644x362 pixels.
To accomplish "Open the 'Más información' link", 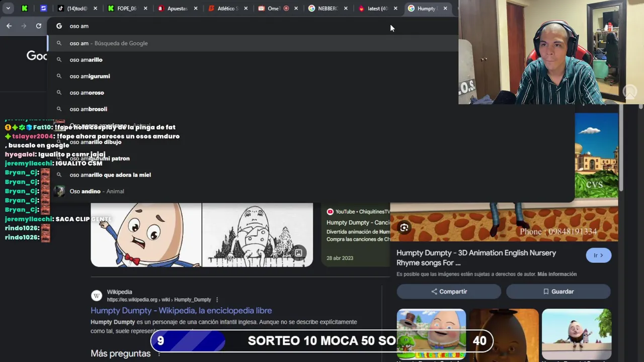I will (x=557, y=274).
